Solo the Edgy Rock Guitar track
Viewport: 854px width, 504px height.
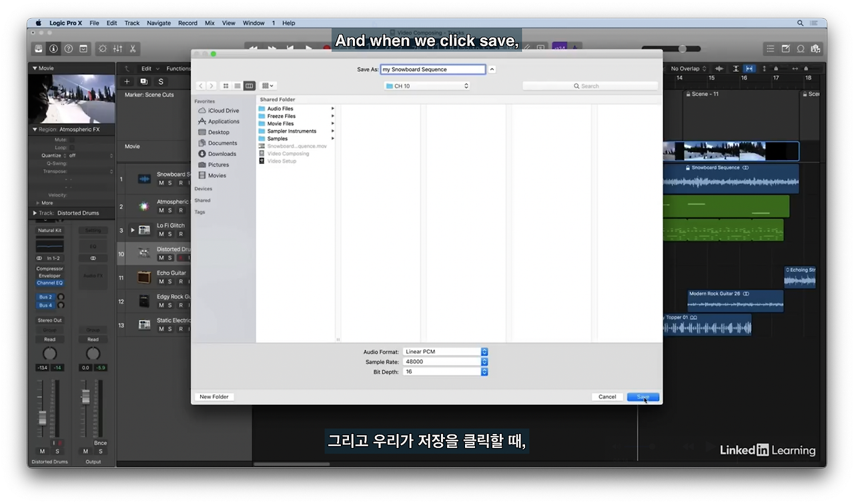[x=170, y=305]
